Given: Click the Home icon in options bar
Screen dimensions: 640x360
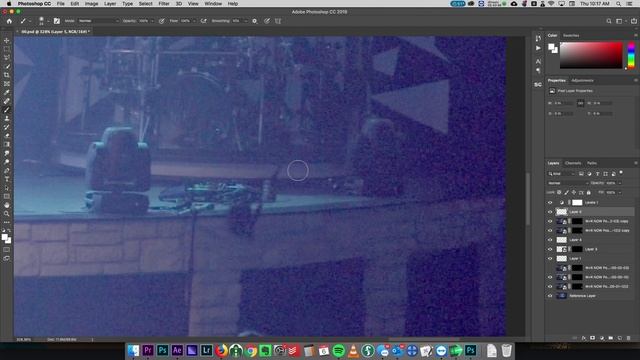Looking at the screenshot, I should (9, 21).
